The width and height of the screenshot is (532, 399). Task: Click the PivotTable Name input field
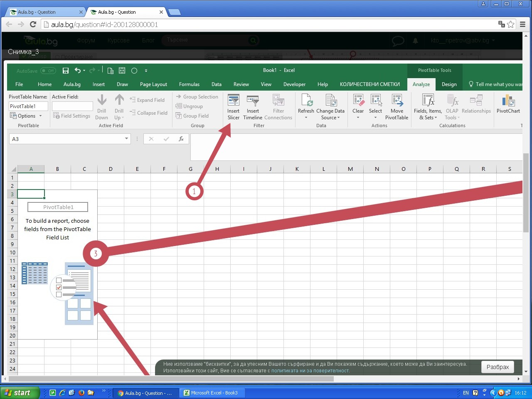[28, 106]
